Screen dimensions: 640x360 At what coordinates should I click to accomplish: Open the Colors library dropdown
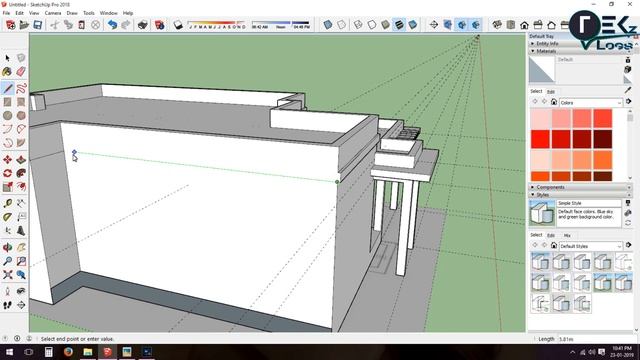pos(591,102)
